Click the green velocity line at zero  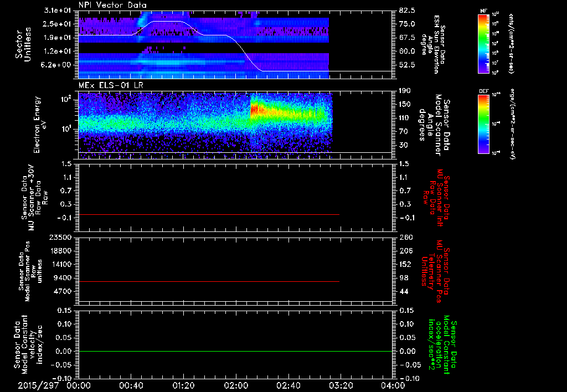[x=235, y=351]
